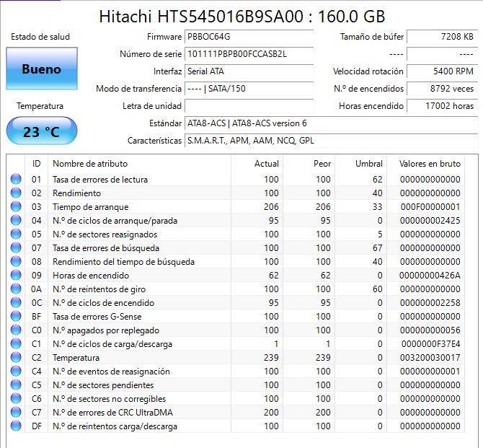
Task: Select N.º de sectores pendientes text
Action: coord(103,385)
